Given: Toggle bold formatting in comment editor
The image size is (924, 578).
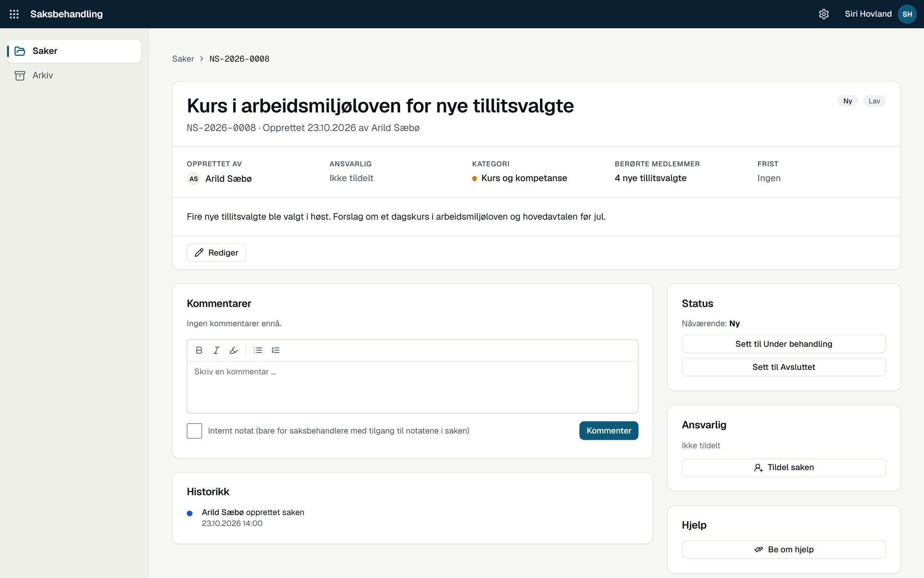Looking at the screenshot, I should (x=199, y=350).
